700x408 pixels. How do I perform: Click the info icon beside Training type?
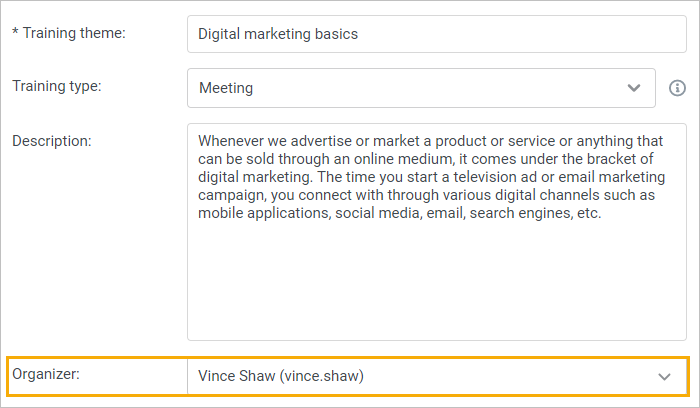677,88
